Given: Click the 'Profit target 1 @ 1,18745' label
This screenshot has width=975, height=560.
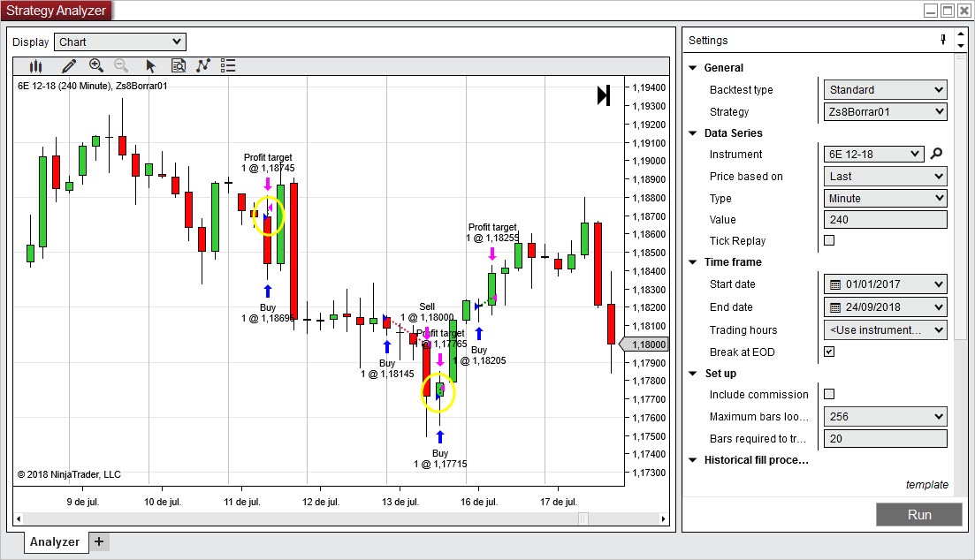Looking at the screenshot, I should pyautogui.click(x=268, y=163).
